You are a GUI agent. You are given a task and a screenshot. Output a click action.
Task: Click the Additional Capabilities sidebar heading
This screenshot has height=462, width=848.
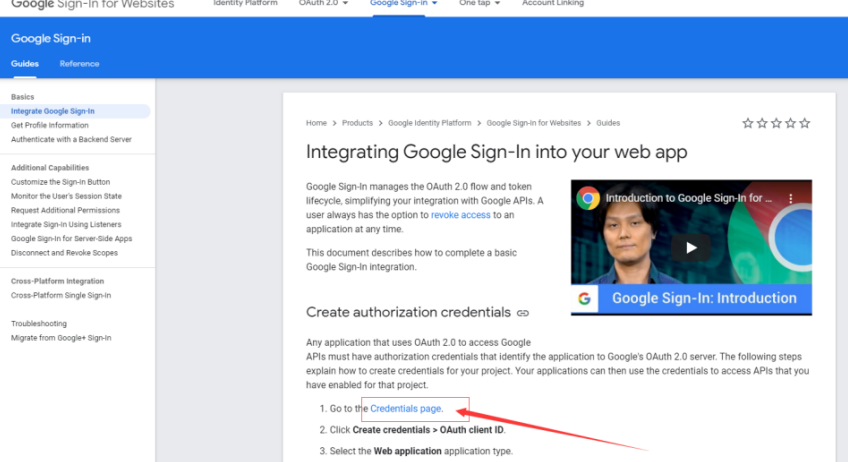click(50, 168)
